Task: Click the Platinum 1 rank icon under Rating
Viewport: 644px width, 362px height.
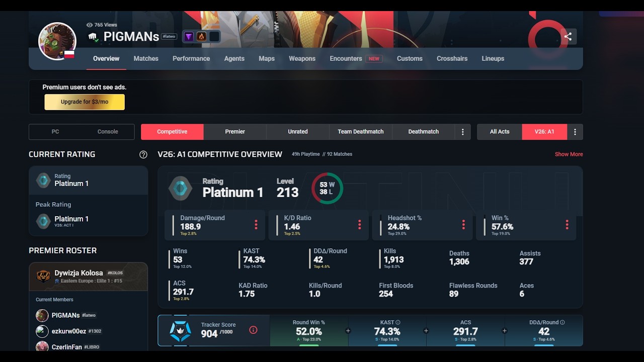Action: [x=44, y=180]
